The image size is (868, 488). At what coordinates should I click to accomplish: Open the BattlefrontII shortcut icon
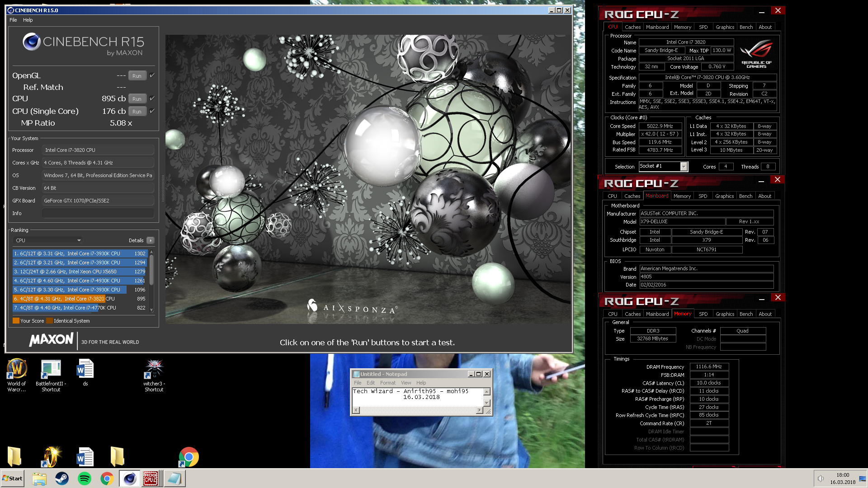pyautogui.click(x=51, y=375)
